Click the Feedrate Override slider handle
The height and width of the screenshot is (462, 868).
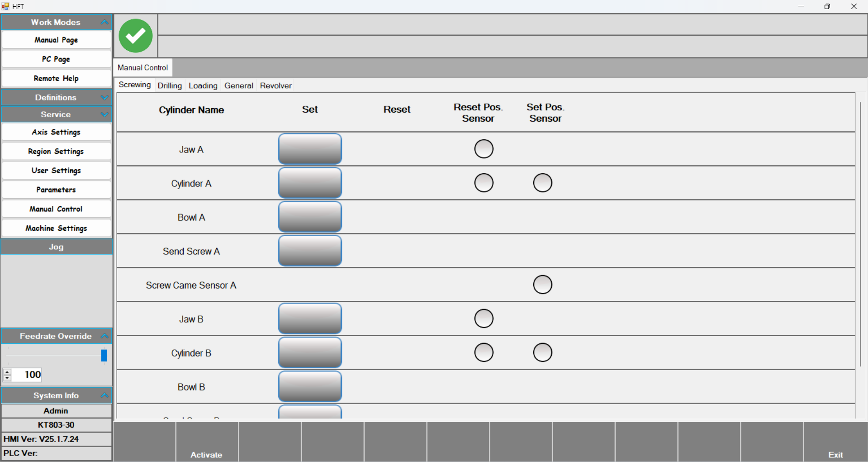(104, 355)
